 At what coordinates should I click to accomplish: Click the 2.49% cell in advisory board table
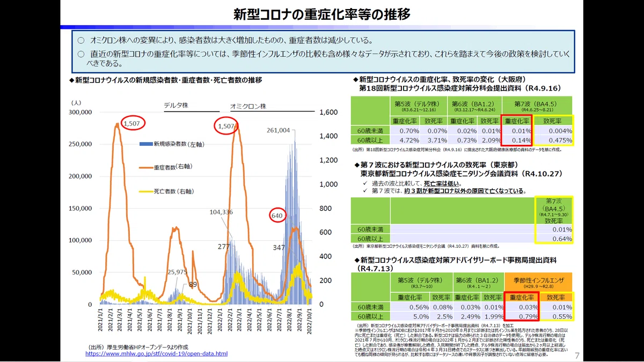coord(467,316)
